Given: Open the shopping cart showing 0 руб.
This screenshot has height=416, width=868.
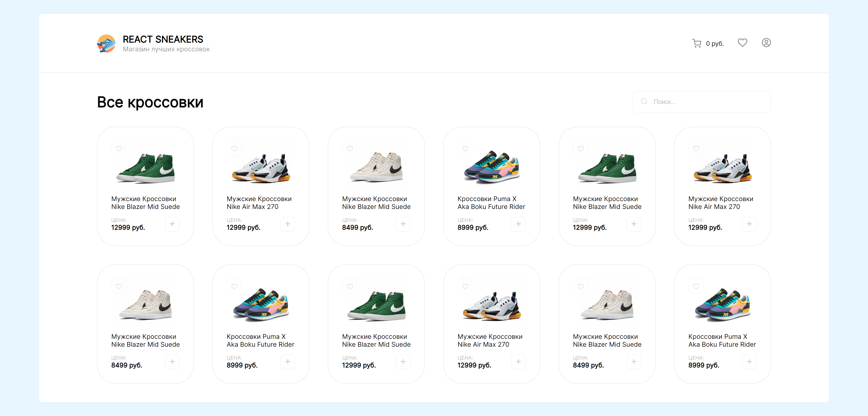Looking at the screenshot, I should click(708, 43).
